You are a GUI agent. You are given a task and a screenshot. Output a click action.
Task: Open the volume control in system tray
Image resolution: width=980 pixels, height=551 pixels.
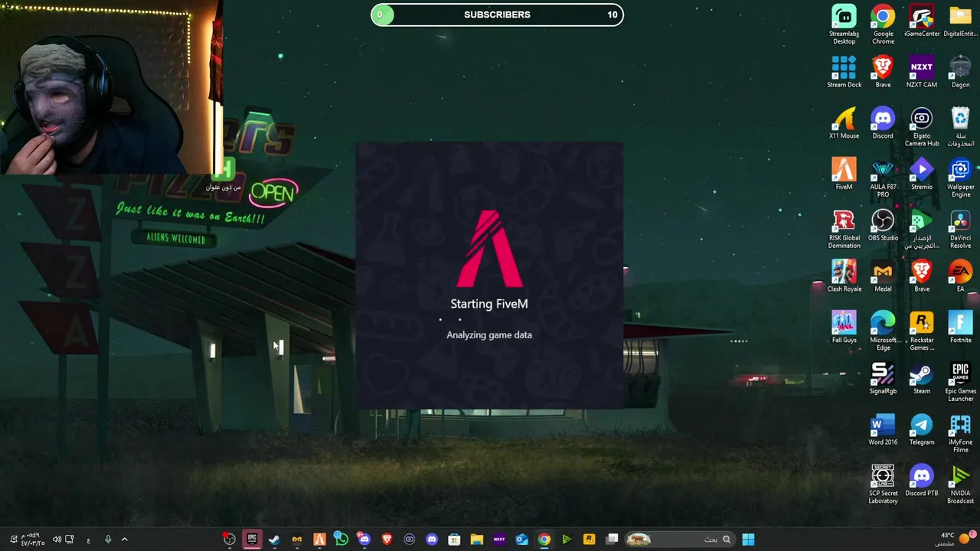(x=56, y=540)
